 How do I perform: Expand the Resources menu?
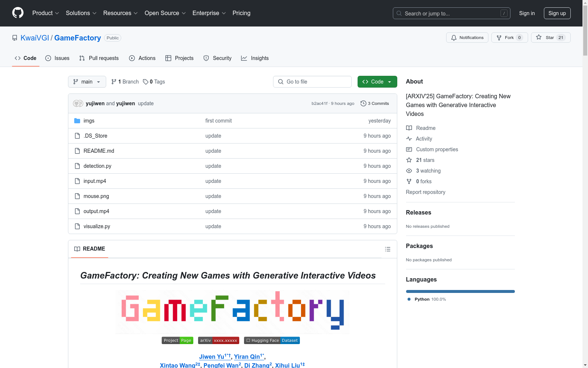tap(121, 13)
